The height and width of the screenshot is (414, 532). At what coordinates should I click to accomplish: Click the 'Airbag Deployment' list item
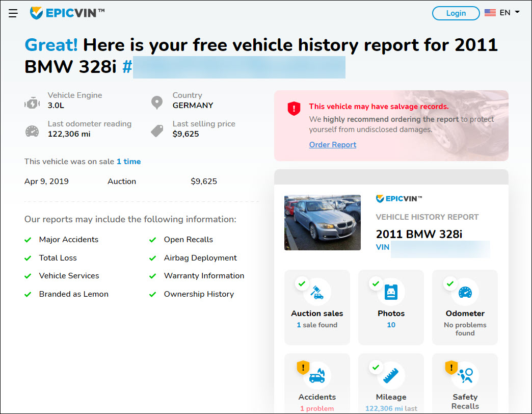[x=200, y=258]
